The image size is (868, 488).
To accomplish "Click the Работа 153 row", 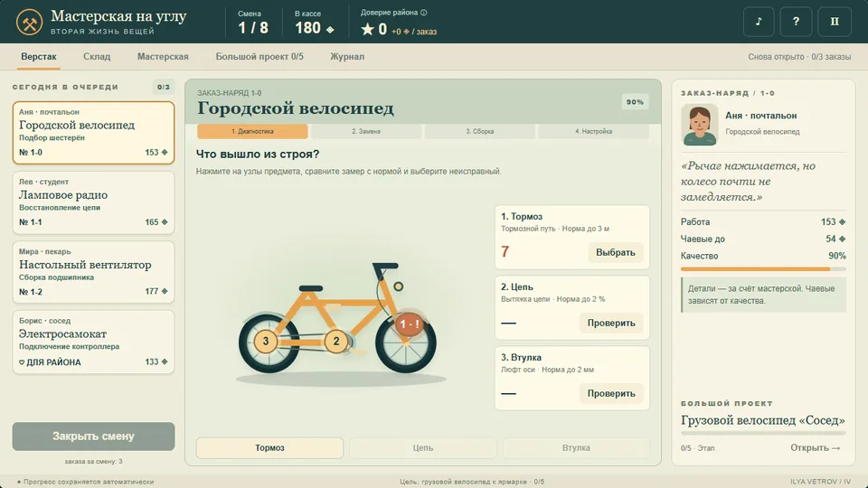I will click(763, 222).
